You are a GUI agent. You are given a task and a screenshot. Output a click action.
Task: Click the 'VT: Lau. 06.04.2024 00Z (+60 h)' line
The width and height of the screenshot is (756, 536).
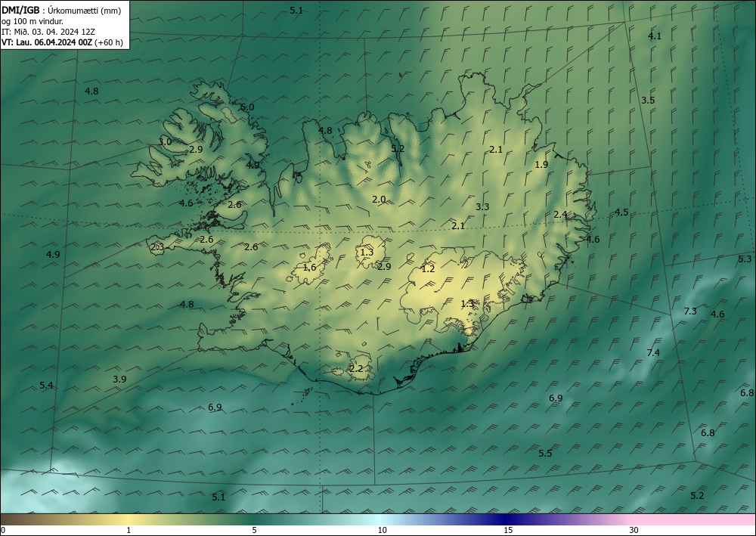[x=62, y=42]
